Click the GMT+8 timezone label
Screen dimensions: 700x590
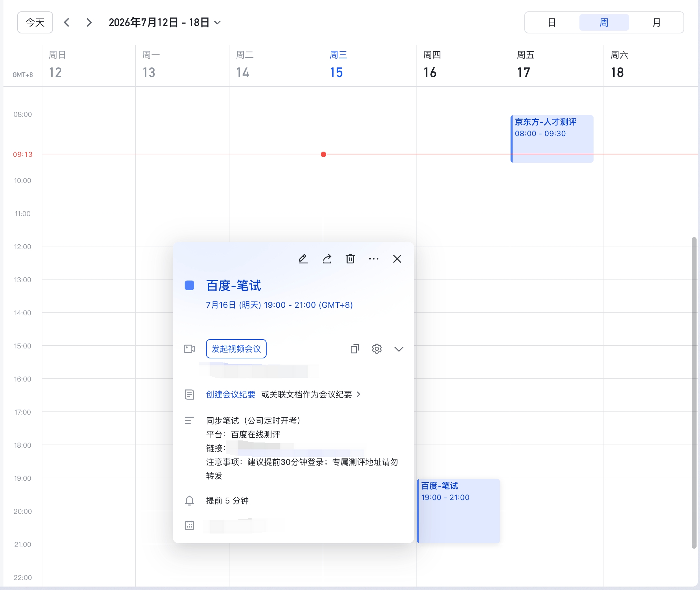tap(23, 75)
